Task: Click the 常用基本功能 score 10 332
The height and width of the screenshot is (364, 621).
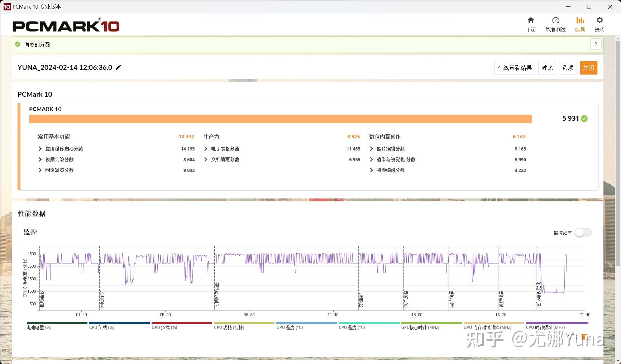Action: [186, 136]
